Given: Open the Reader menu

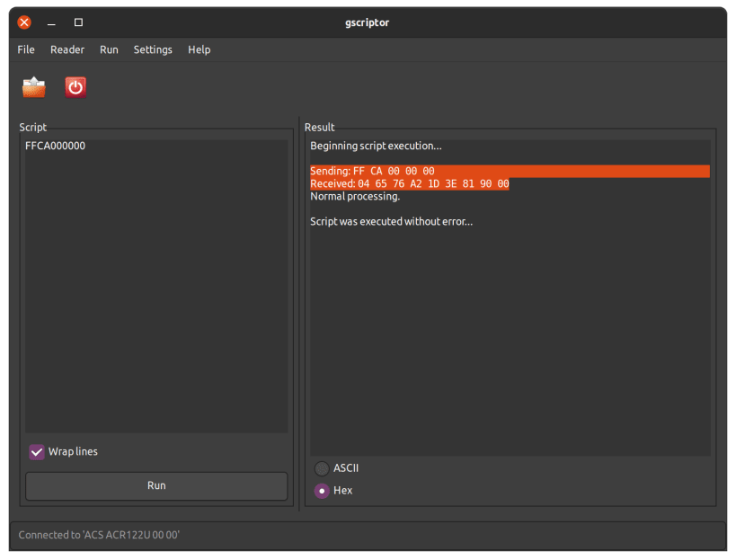Looking at the screenshot, I should [x=67, y=49].
